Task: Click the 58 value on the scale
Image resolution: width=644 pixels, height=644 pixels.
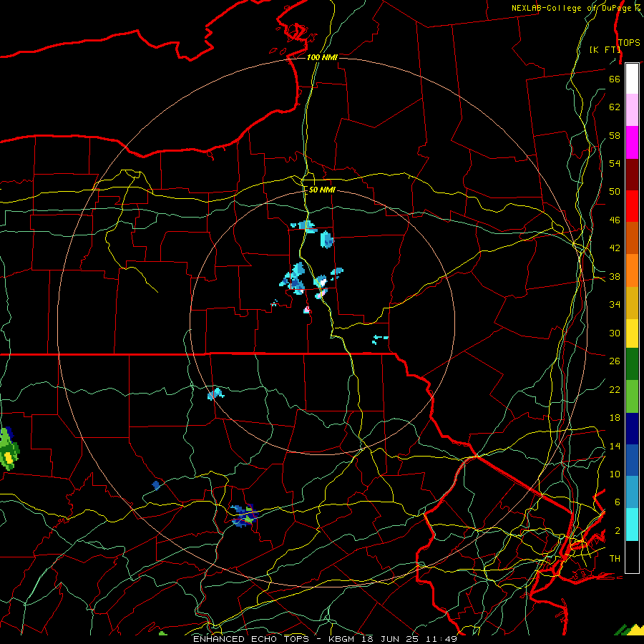Action: pyautogui.click(x=615, y=135)
